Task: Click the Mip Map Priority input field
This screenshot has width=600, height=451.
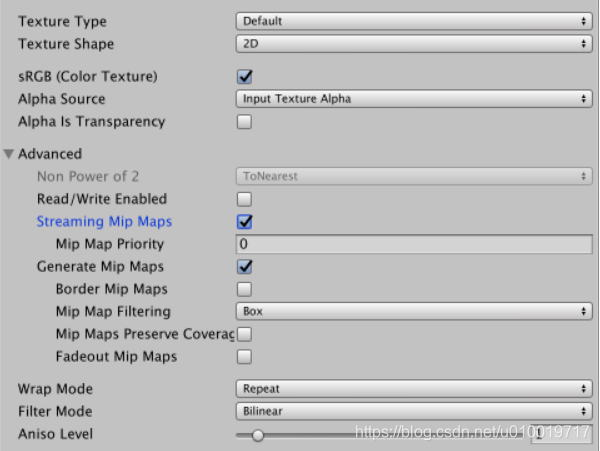Action: point(414,244)
